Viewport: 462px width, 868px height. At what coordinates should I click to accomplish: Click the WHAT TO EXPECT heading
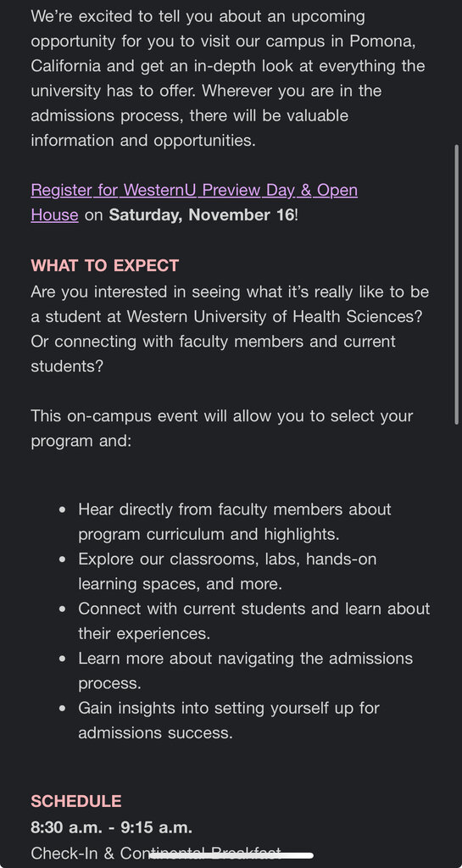(104, 265)
